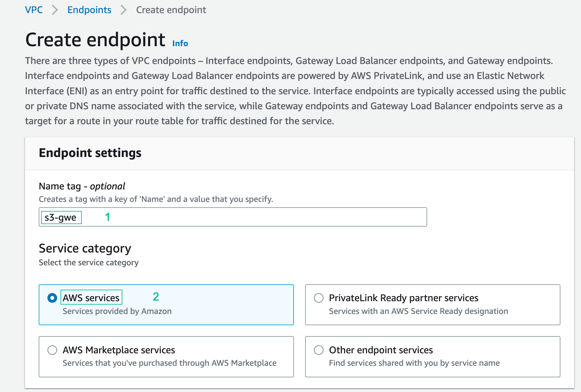Click the Create endpoint breadcrumb label
581x392 pixels.
[170, 10]
